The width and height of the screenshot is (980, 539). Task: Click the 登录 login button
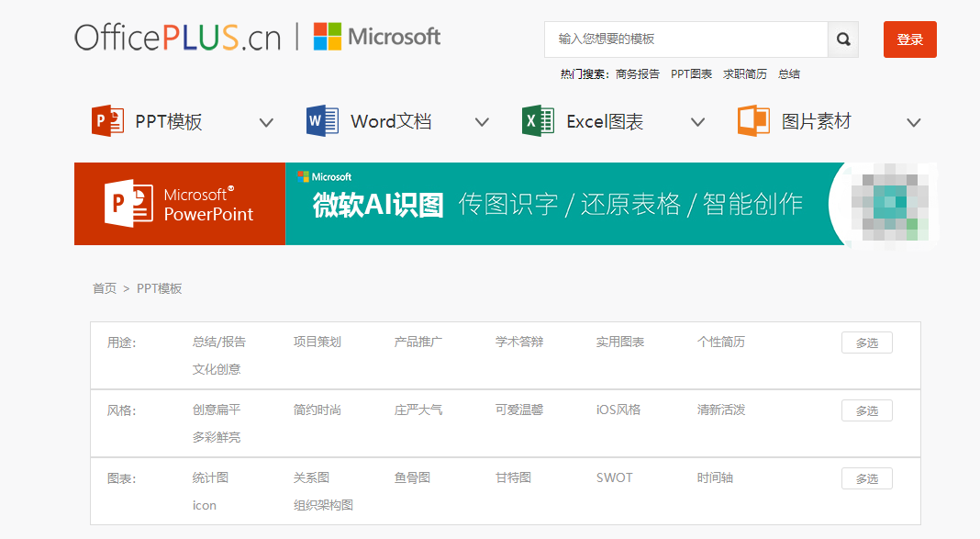tap(910, 39)
